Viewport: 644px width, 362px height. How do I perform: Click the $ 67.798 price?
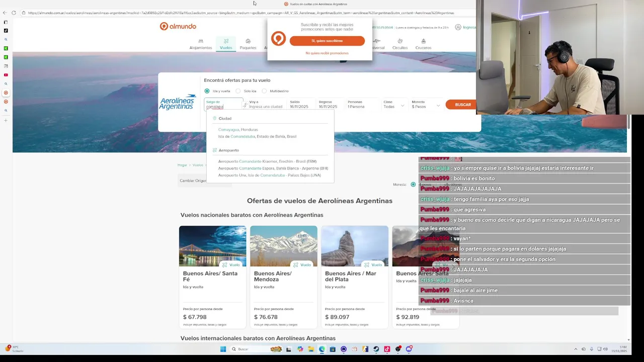tap(195, 317)
